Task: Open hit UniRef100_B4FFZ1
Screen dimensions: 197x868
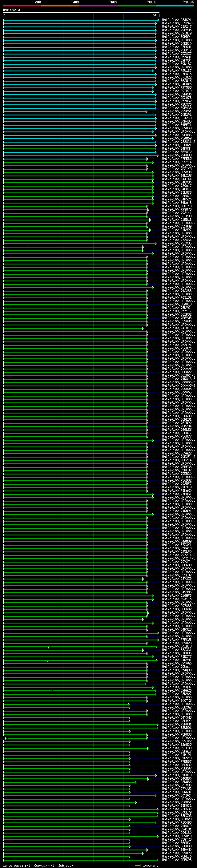Action: (x=176, y=125)
